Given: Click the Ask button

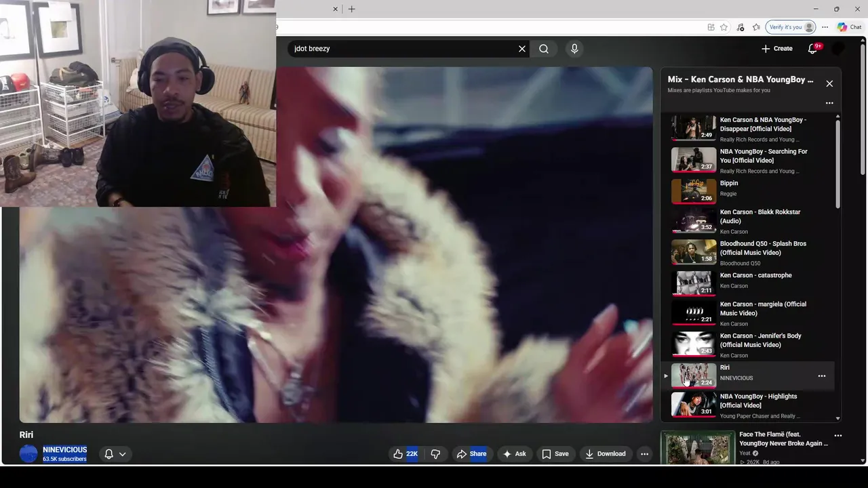Looking at the screenshot, I should (x=514, y=454).
